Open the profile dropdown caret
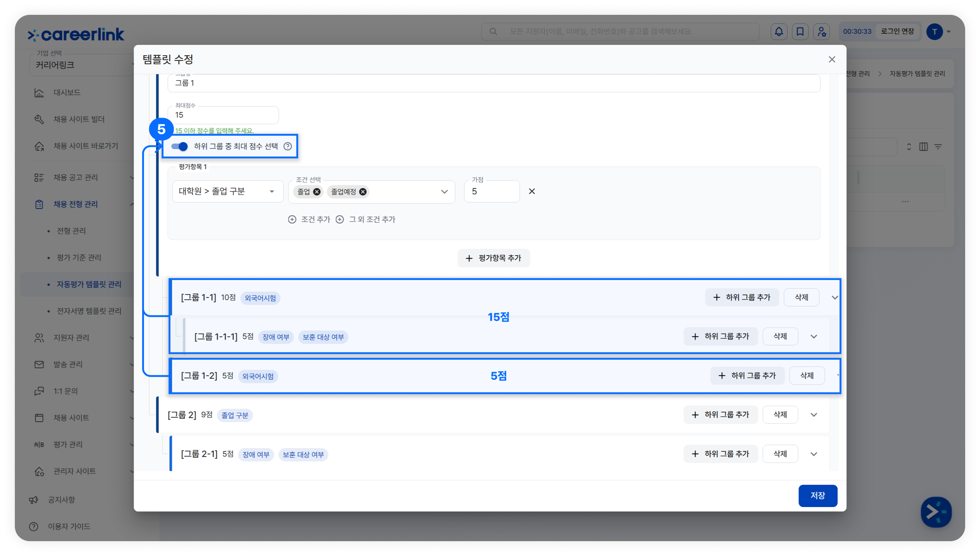Viewport: 980px width, 556px height. pyautogui.click(x=948, y=32)
